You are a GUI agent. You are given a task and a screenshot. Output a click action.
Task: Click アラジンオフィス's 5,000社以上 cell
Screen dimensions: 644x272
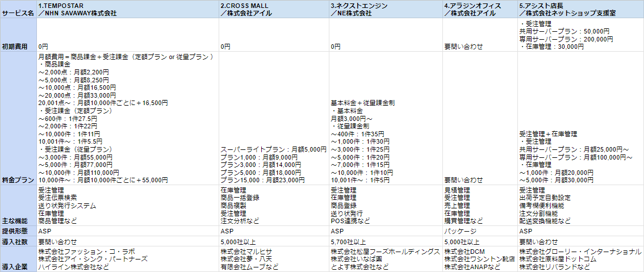(480, 241)
